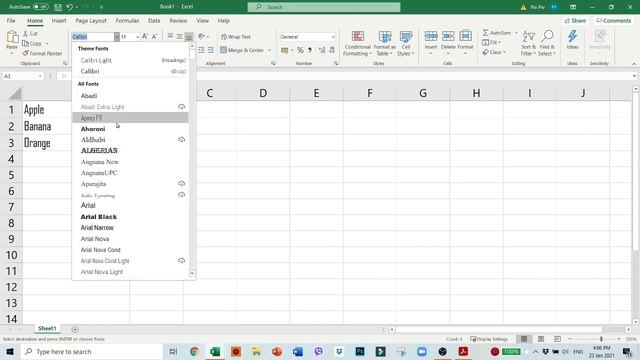The width and height of the screenshot is (640, 360).
Task: Click the Merge & Center button
Action: [242, 50]
